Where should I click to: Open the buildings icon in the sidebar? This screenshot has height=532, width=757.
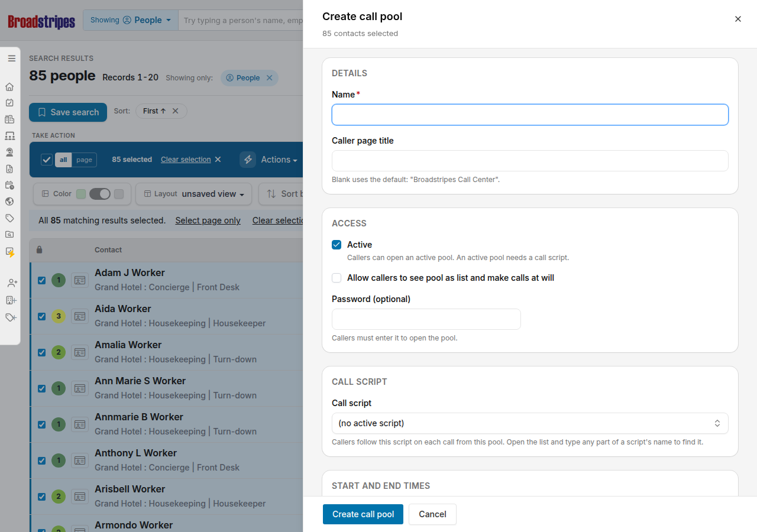point(9,119)
